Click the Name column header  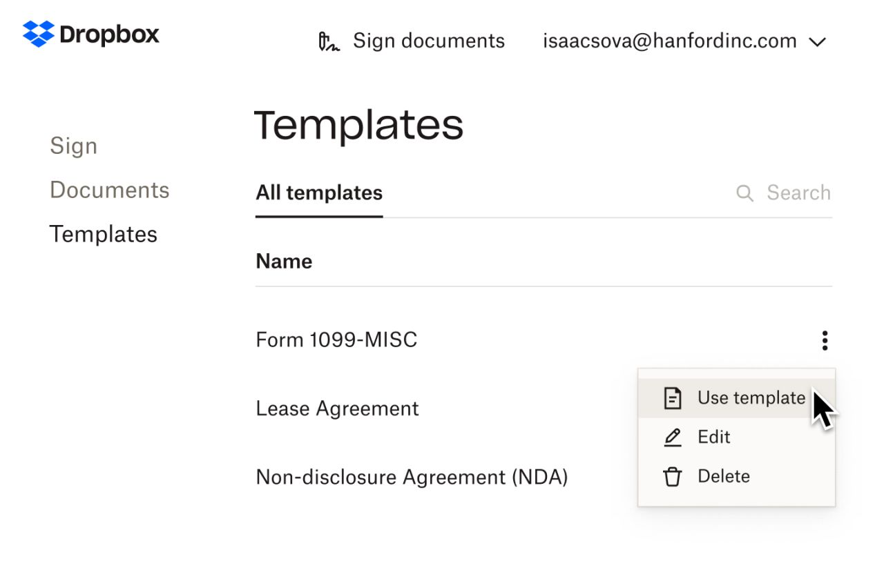coord(283,261)
